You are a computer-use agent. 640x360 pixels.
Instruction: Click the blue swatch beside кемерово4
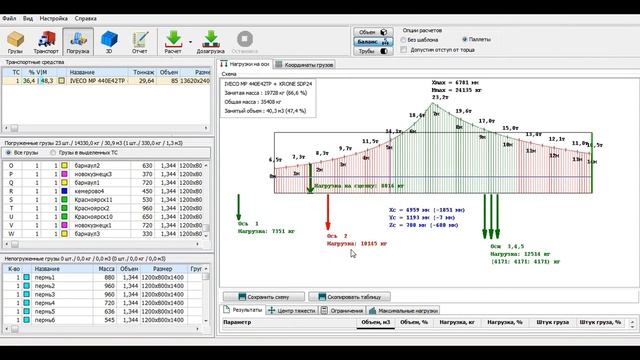[64, 191]
